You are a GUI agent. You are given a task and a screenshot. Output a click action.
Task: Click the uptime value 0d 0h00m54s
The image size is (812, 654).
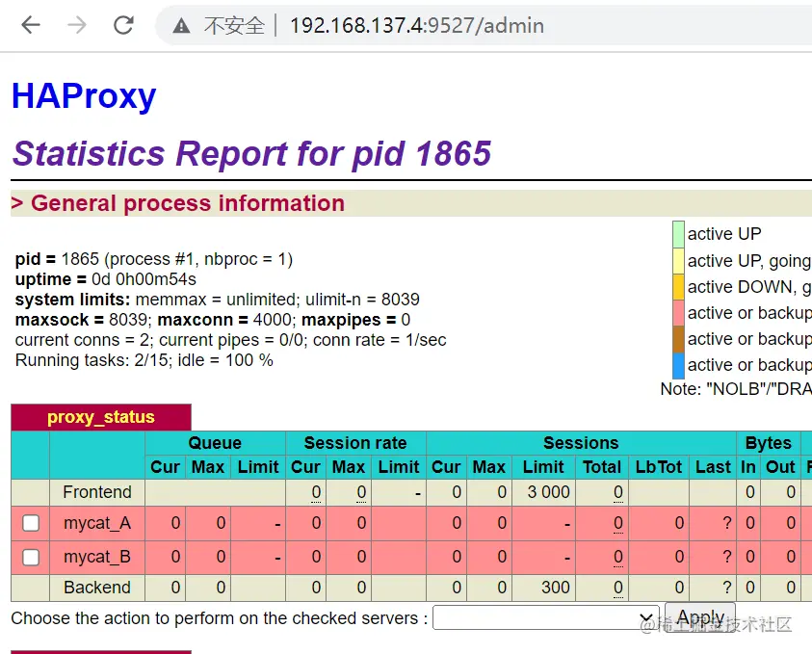point(144,279)
